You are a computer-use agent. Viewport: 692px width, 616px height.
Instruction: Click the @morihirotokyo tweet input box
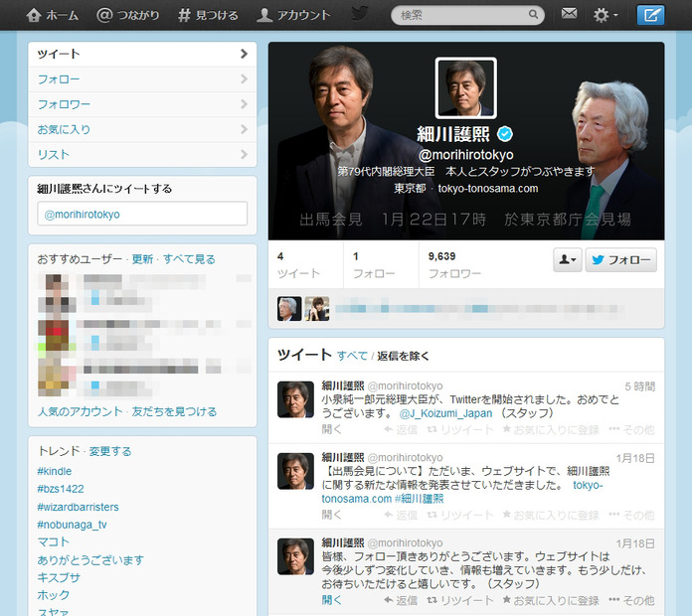click(142, 214)
